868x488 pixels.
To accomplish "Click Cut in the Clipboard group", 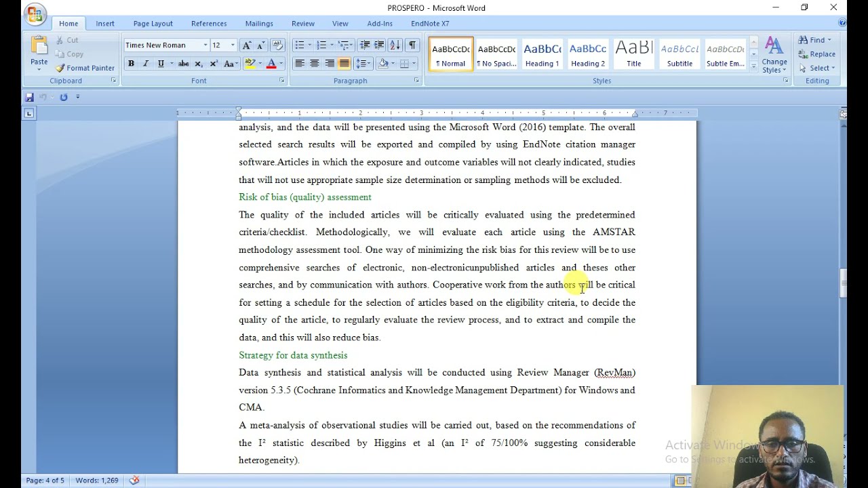I will click(x=67, y=41).
